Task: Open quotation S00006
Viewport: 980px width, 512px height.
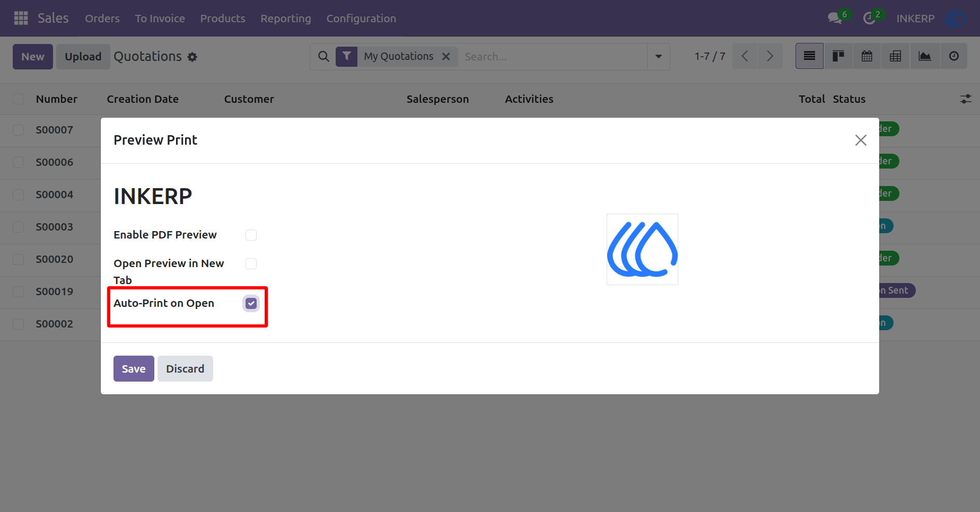Action: coord(55,162)
